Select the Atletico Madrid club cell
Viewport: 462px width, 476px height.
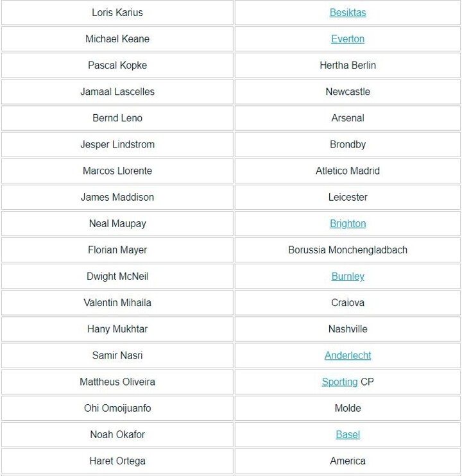pyautogui.click(x=348, y=171)
